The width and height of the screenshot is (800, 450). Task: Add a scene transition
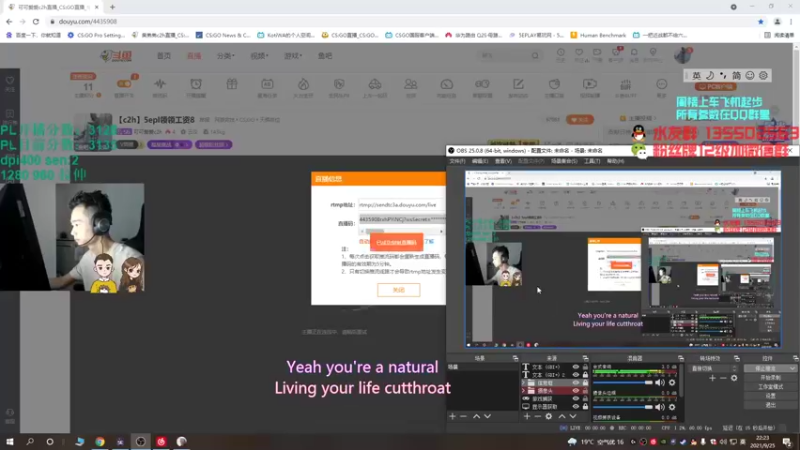[x=712, y=378]
